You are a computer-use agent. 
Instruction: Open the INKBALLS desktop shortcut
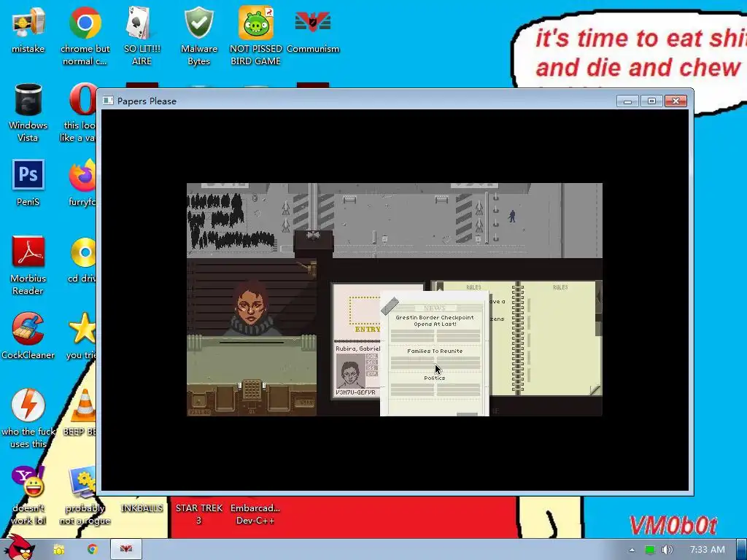coord(142,508)
